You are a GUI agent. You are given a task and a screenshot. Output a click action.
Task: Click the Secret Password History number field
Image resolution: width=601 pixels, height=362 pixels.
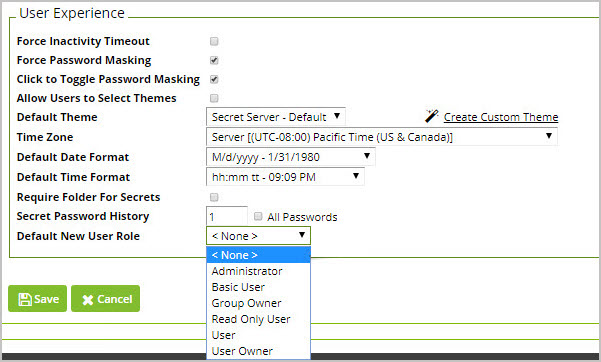(227, 217)
